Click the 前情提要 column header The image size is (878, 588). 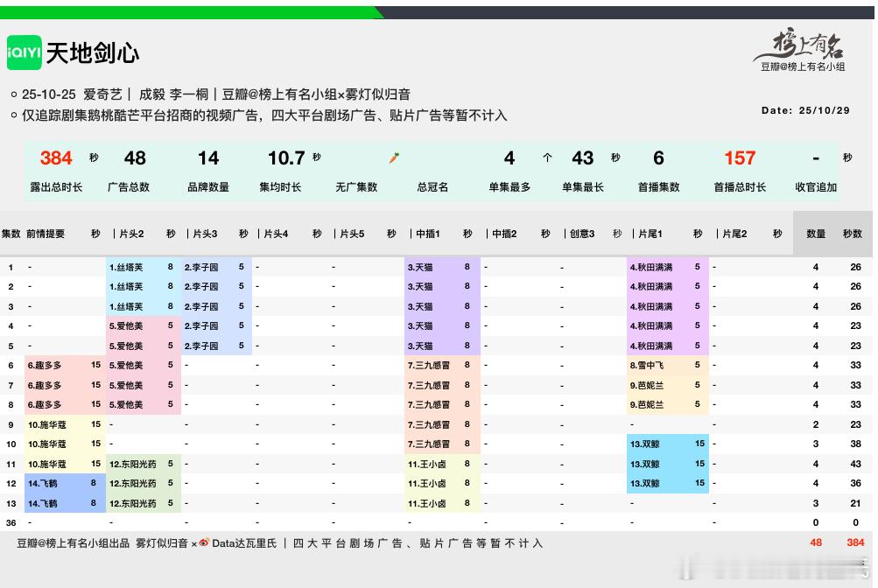coord(46,234)
